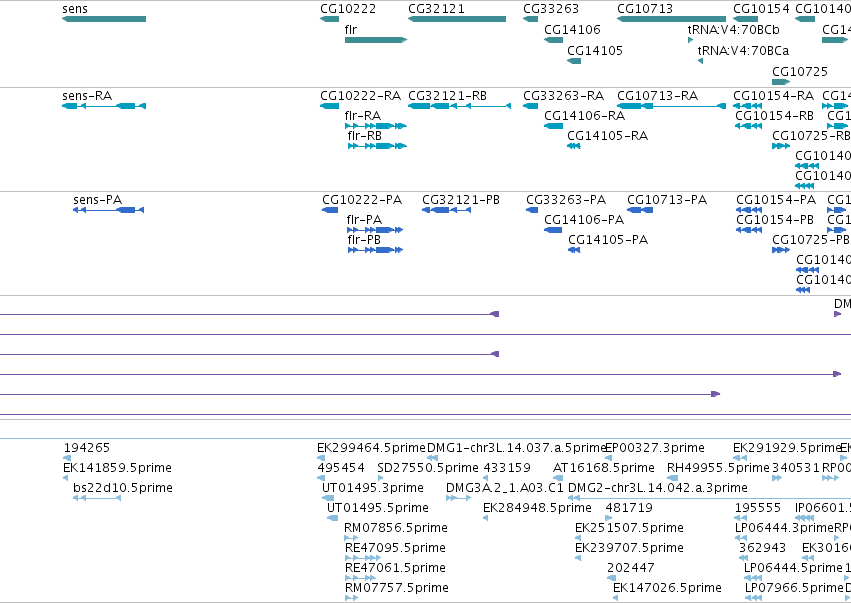This screenshot has width=851, height=603.
Task: Click the 481719 EST label
Action: [x=629, y=508]
